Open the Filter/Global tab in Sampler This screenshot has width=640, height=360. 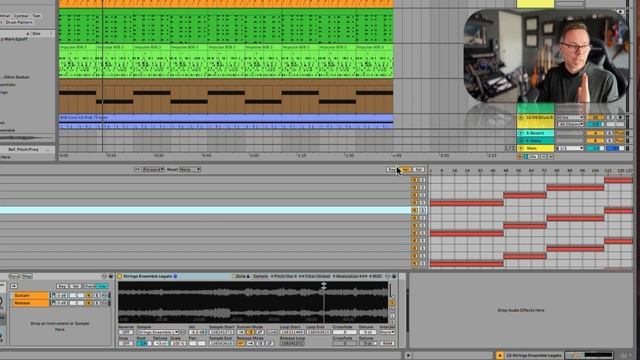pyautogui.click(x=315, y=276)
